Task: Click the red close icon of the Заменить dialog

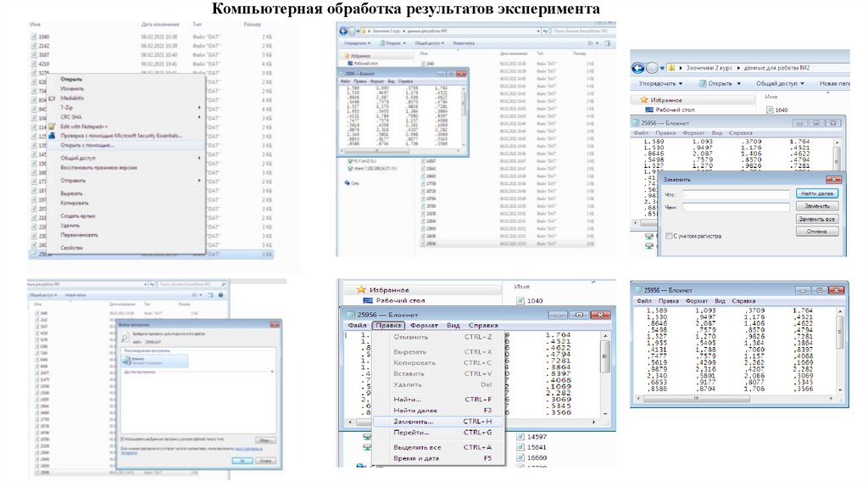Action: pyautogui.click(x=835, y=180)
